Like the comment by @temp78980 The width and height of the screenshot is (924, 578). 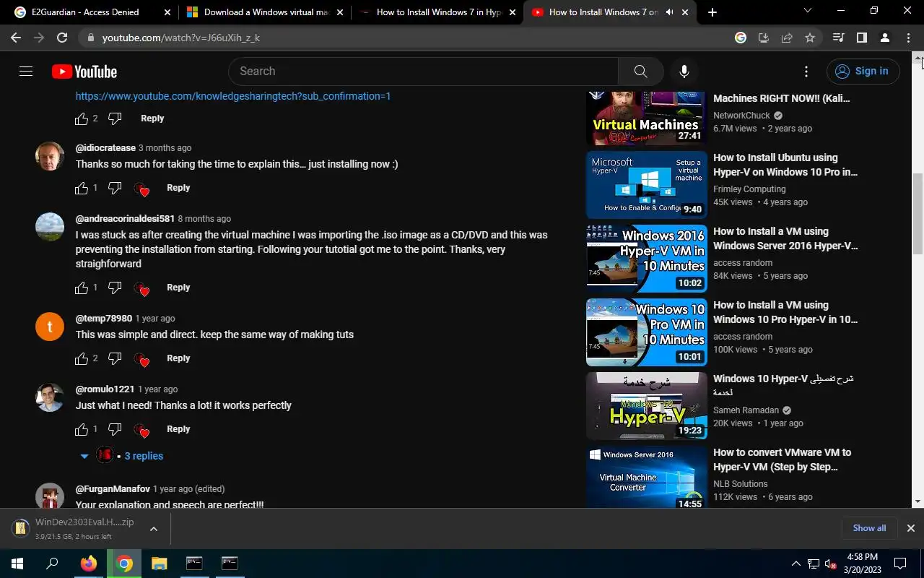[x=81, y=358]
